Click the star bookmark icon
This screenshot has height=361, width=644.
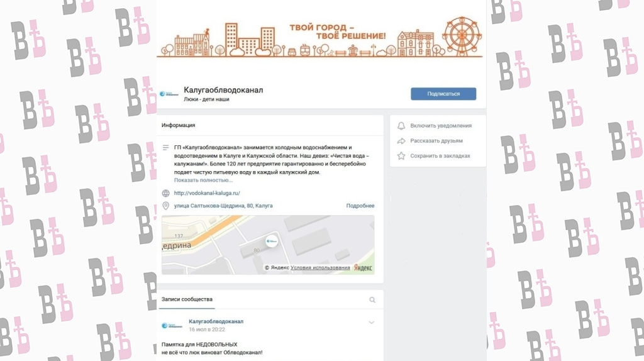401,155
